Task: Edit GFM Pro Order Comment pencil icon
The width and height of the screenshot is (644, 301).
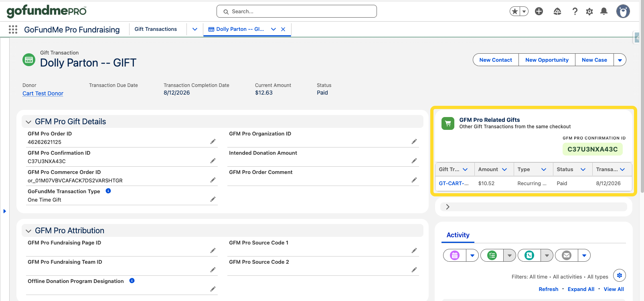Action: pyautogui.click(x=414, y=180)
